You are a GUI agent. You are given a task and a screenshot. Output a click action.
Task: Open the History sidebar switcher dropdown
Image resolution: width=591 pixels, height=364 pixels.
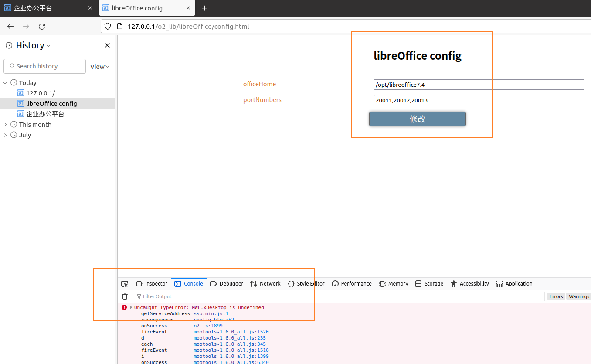[x=34, y=45]
